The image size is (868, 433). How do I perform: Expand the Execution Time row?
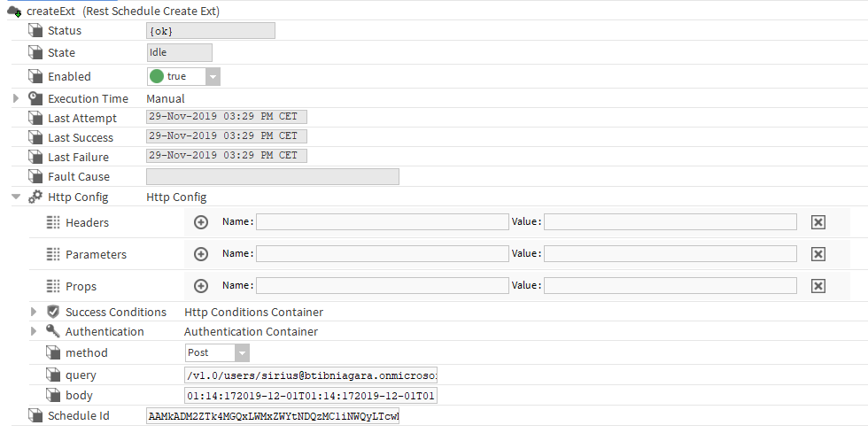(x=16, y=98)
